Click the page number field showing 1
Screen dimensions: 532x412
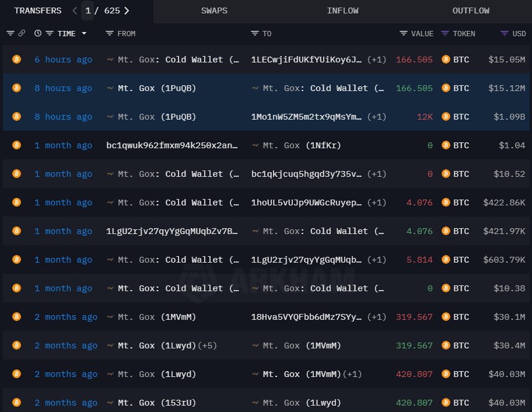pos(87,11)
